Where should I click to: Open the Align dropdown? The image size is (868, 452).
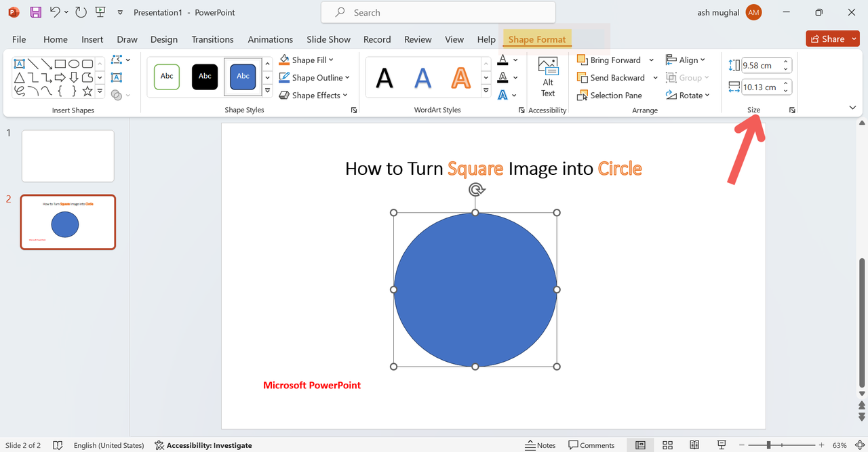click(x=686, y=60)
